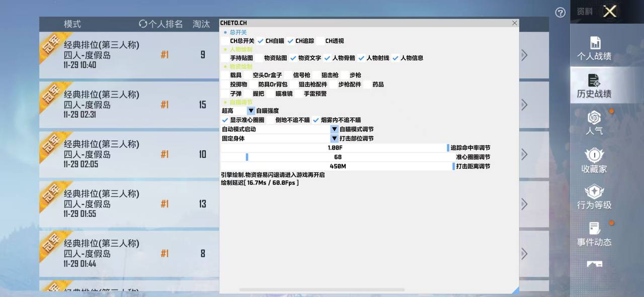Expand the 自瞄模式调节 dropdown
644x297 pixels.
click(334, 129)
